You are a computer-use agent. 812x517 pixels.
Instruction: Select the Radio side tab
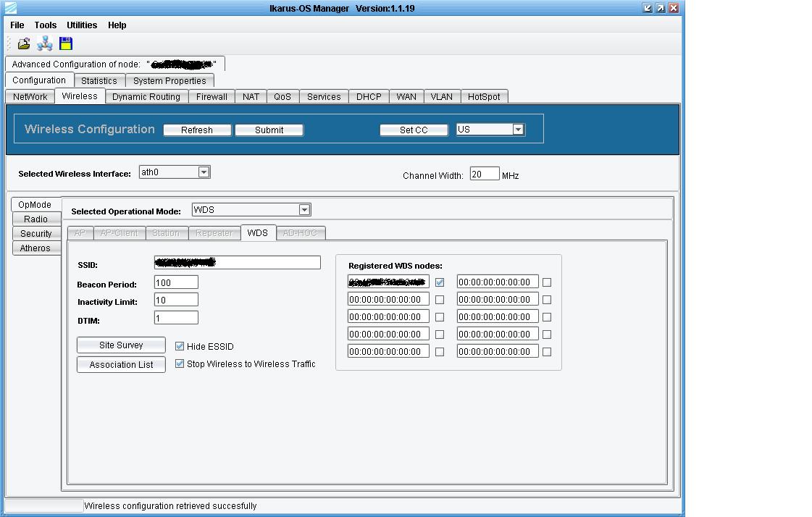(x=35, y=219)
